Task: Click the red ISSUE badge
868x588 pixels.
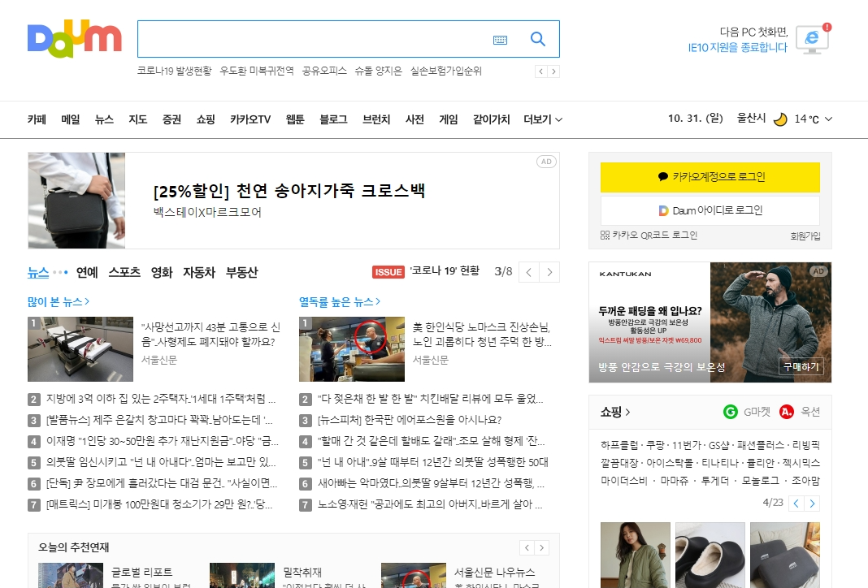Action: coord(388,271)
